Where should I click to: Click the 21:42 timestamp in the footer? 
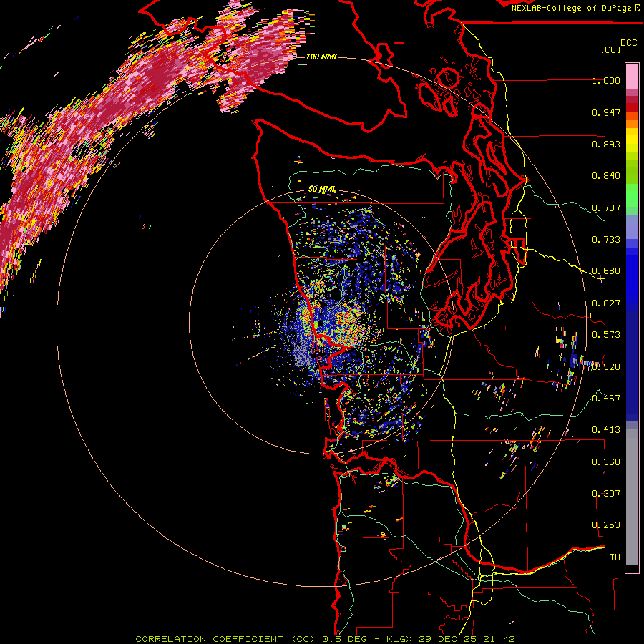500,639
